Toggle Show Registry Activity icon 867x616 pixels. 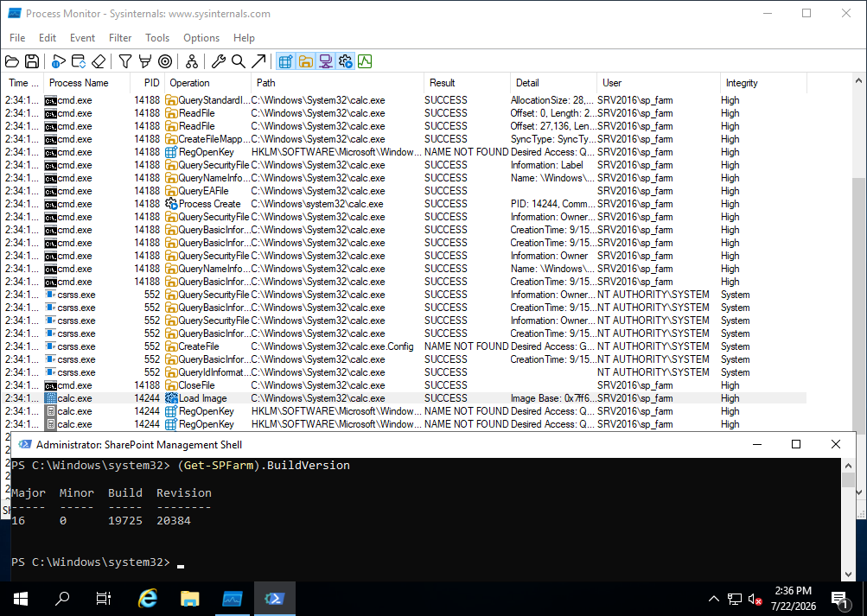click(x=285, y=61)
